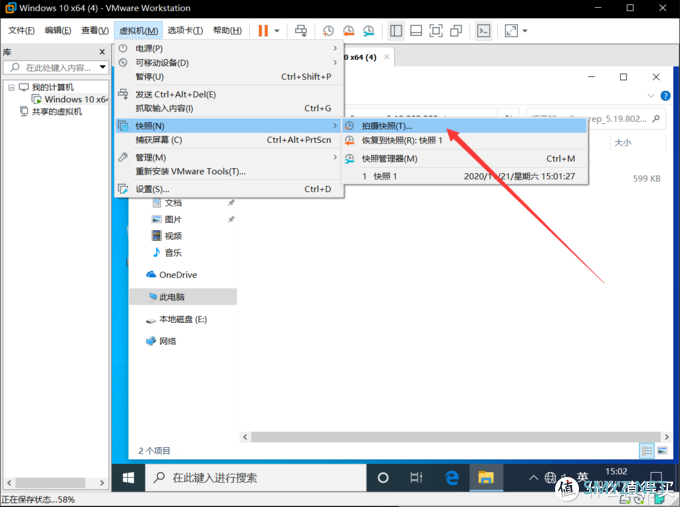
Task: Click the guest taskbar search box
Action: pos(256,478)
